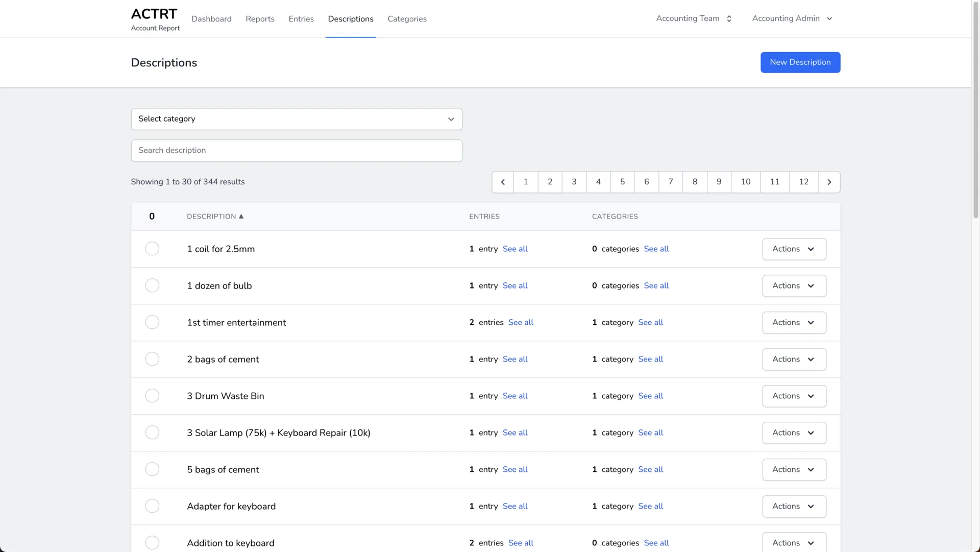See all categories for 'Adapter for keyboard'
The width and height of the screenshot is (980, 552).
[651, 507]
